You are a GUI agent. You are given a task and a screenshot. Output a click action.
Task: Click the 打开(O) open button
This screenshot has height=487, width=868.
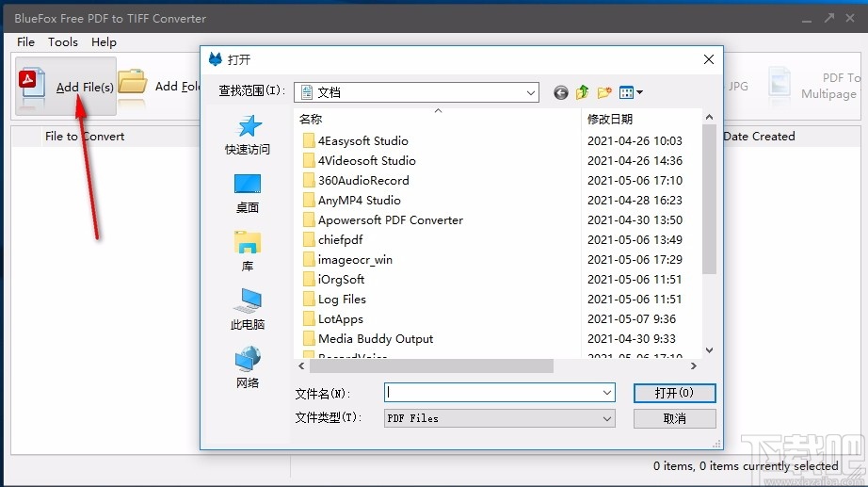pos(674,393)
